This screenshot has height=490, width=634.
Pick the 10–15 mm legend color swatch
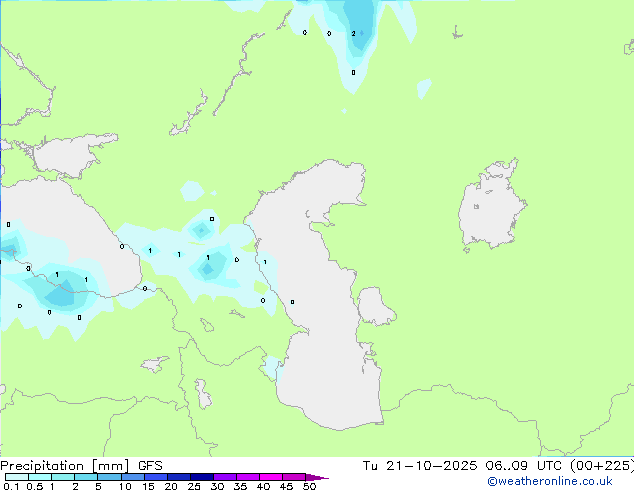point(132,477)
